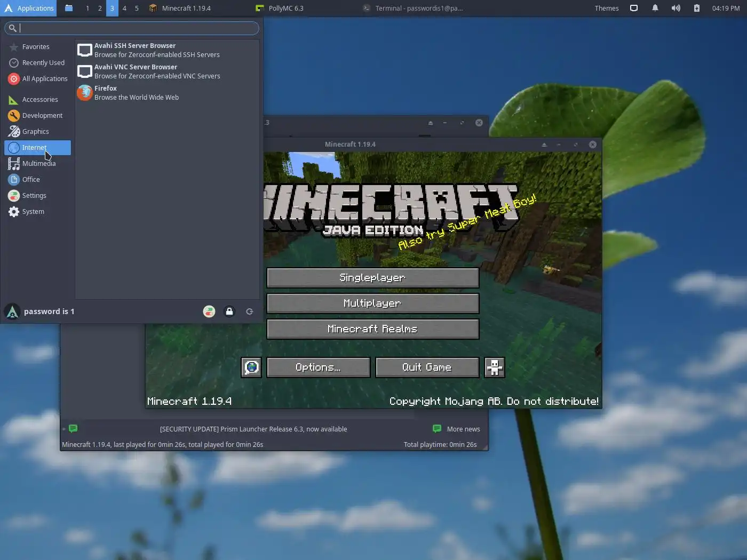The image size is (747, 560).
Task: Open Minecraft Realms
Action: coord(372,329)
